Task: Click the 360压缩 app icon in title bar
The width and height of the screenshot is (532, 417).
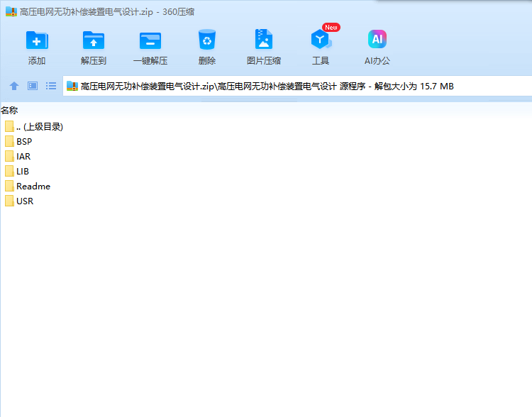Action: (11, 11)
